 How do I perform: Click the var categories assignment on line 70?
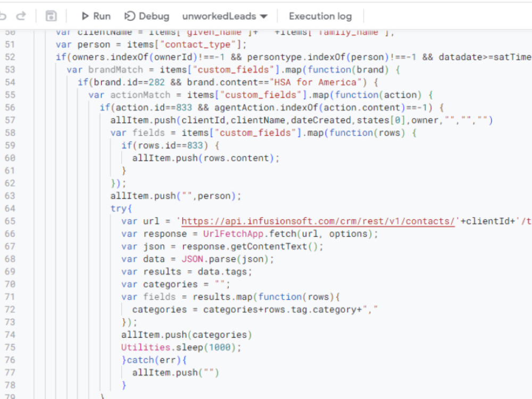pyautogui.click(x=176, y=284)
